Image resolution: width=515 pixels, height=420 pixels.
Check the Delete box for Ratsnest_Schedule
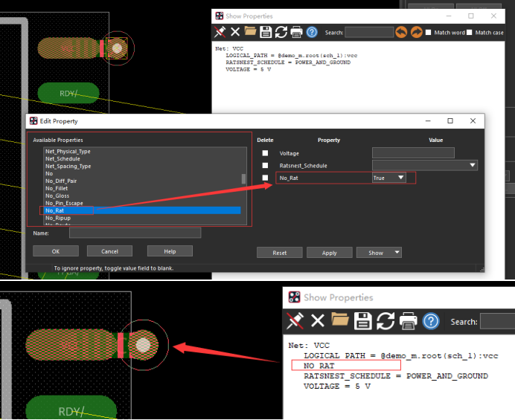click(x=265, y=165)
